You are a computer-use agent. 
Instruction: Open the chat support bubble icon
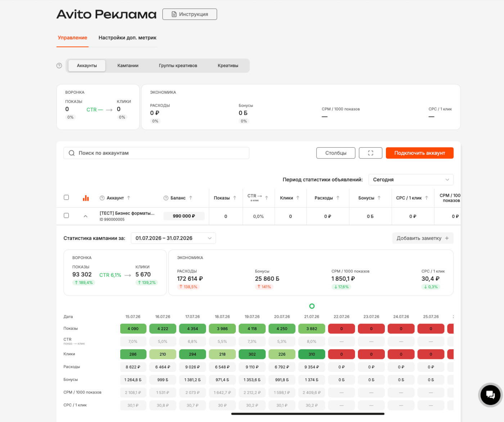point(490,395)
